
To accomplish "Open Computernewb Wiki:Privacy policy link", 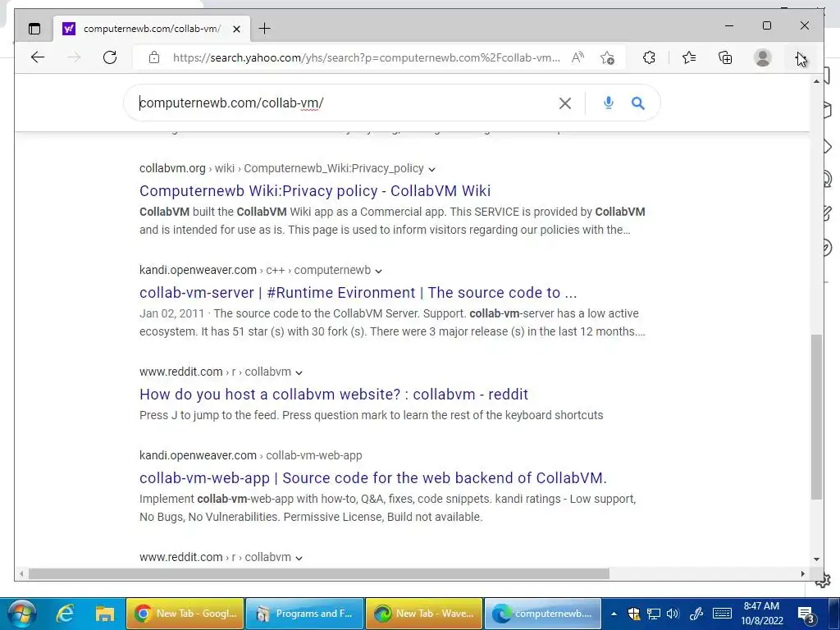I will pos(315,190).
